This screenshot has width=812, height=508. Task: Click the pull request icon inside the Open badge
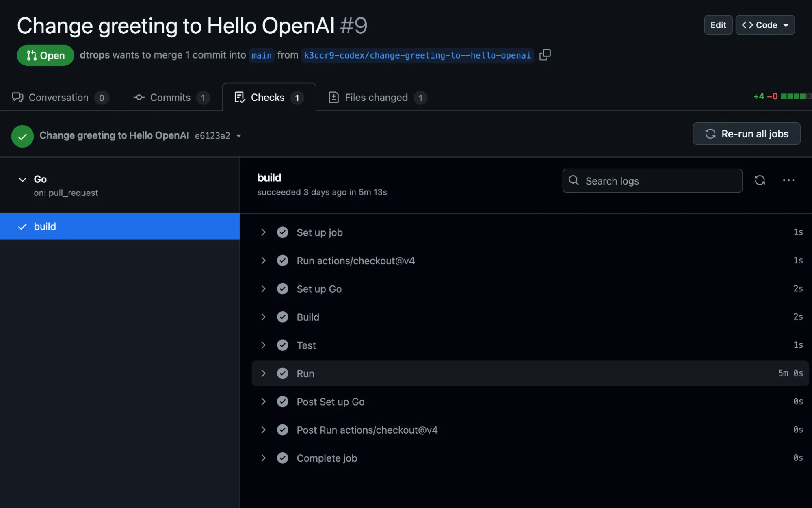click(32, 55)
